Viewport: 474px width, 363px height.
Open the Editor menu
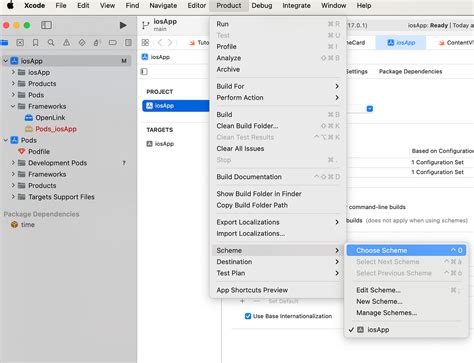197,6
